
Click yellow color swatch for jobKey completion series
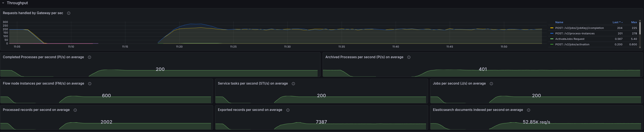552,28
